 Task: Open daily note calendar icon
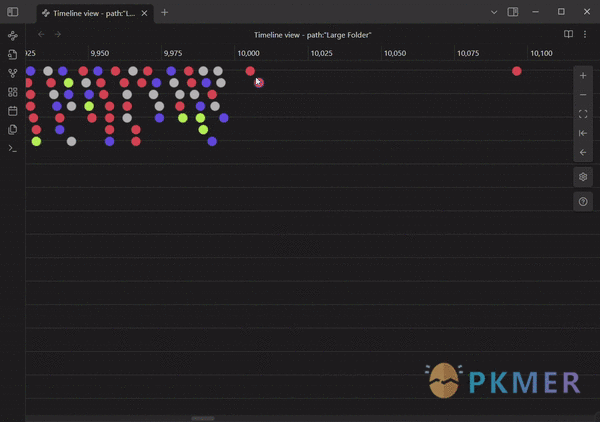[13, 111]
